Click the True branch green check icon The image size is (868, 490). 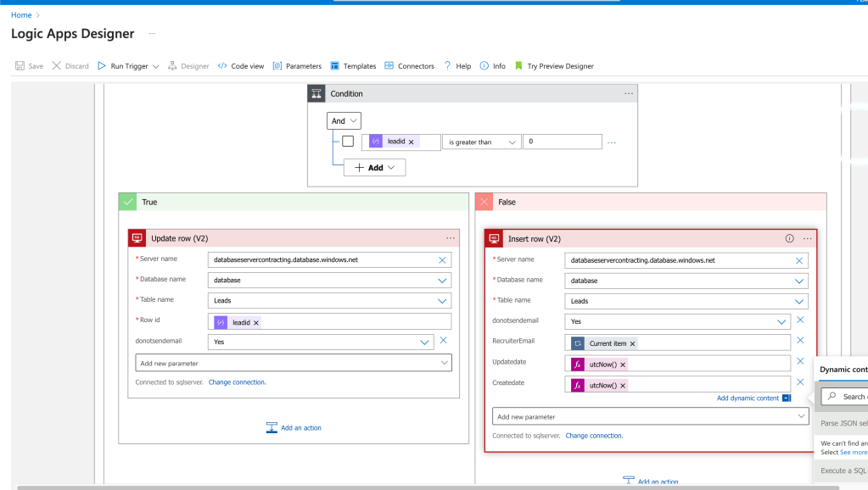(x=128, y=202)
